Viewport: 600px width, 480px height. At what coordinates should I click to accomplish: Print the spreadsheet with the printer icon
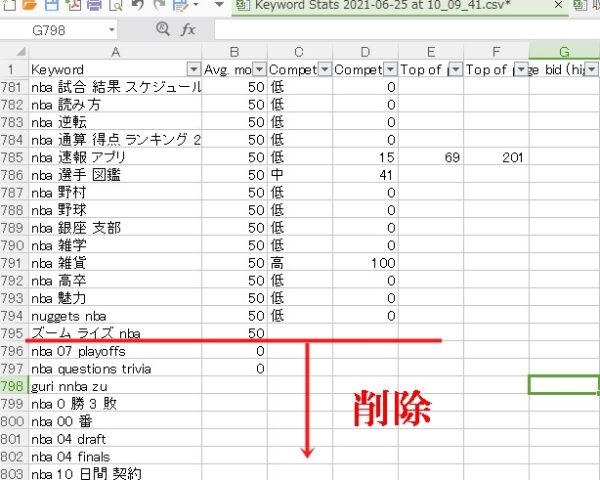tap(94, 5)
